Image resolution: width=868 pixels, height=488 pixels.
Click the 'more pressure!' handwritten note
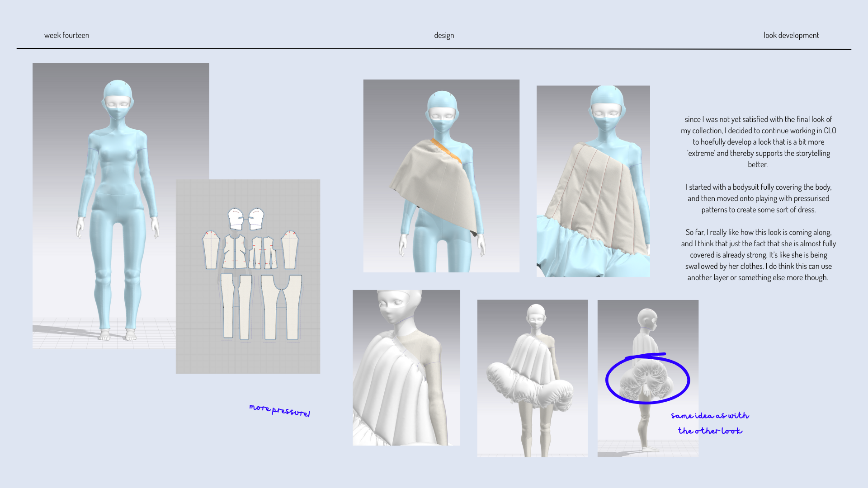pyautogui.click(x=280, y=410)
